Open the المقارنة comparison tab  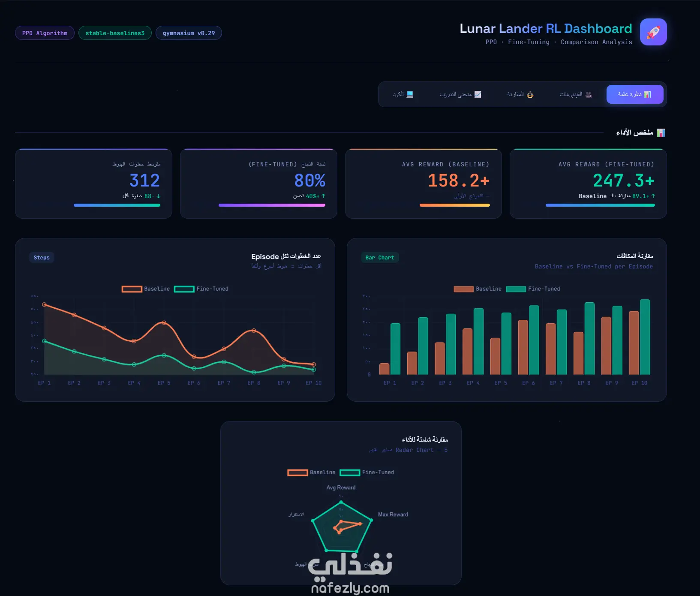point(520,94)
